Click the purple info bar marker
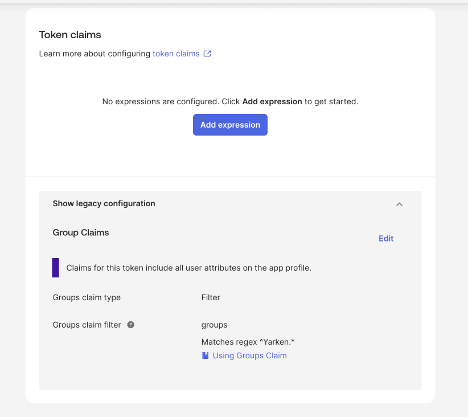Viewport: 468px width, 417px height. click(x=55, y=268)
